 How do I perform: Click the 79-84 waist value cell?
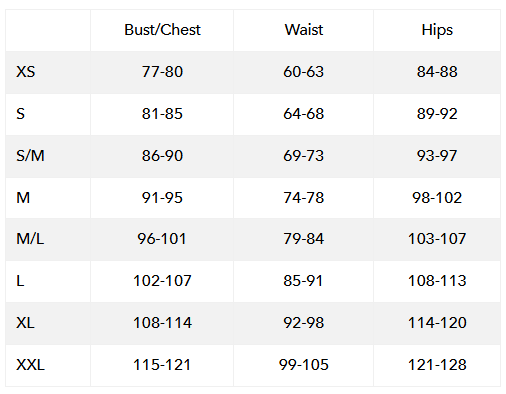(x=304, y=239)
